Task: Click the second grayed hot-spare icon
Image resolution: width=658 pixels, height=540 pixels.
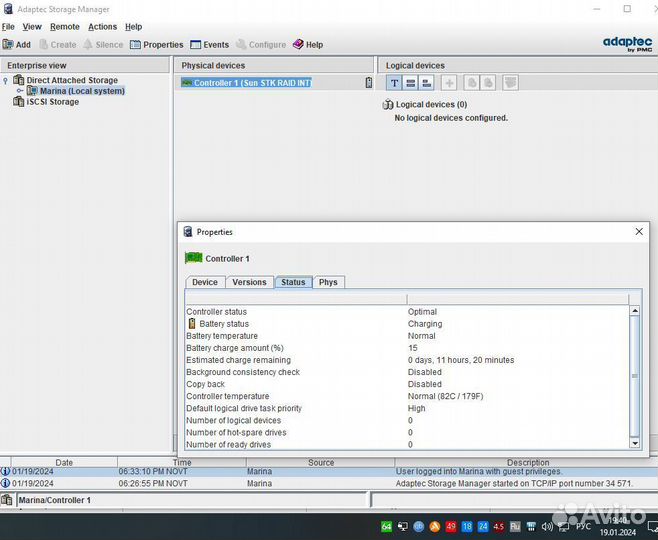Action: point(488,83)
